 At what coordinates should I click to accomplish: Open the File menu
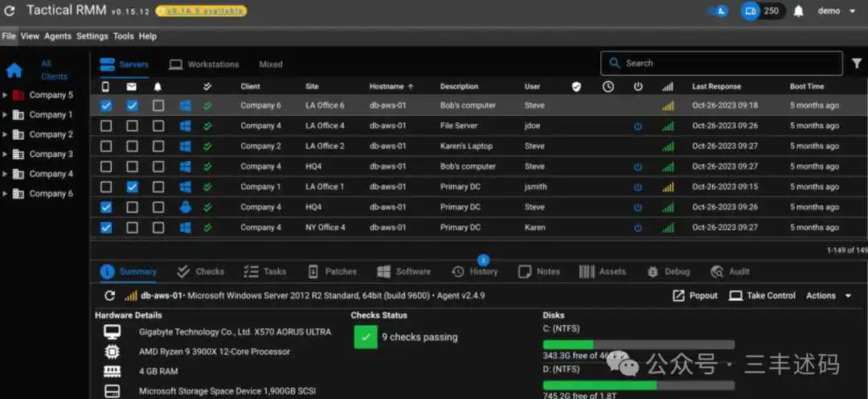click(x=9, y=36)
